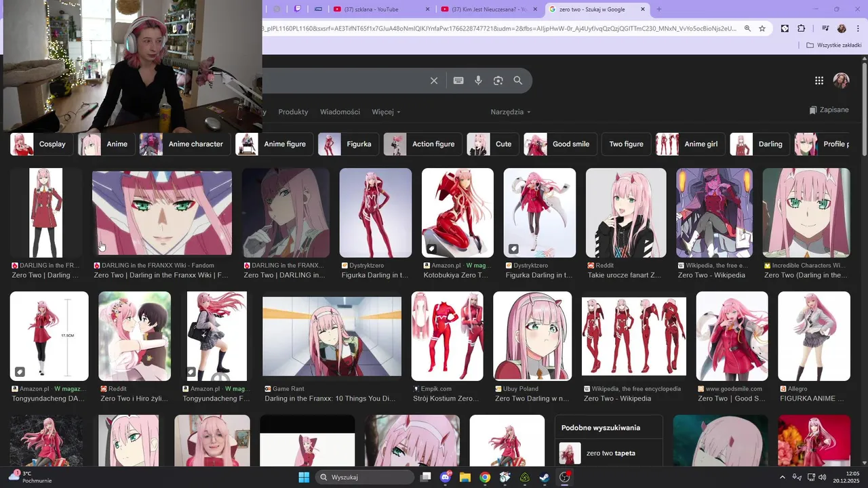
Task: Open the Google apps grid
Action: click(819, 81)
